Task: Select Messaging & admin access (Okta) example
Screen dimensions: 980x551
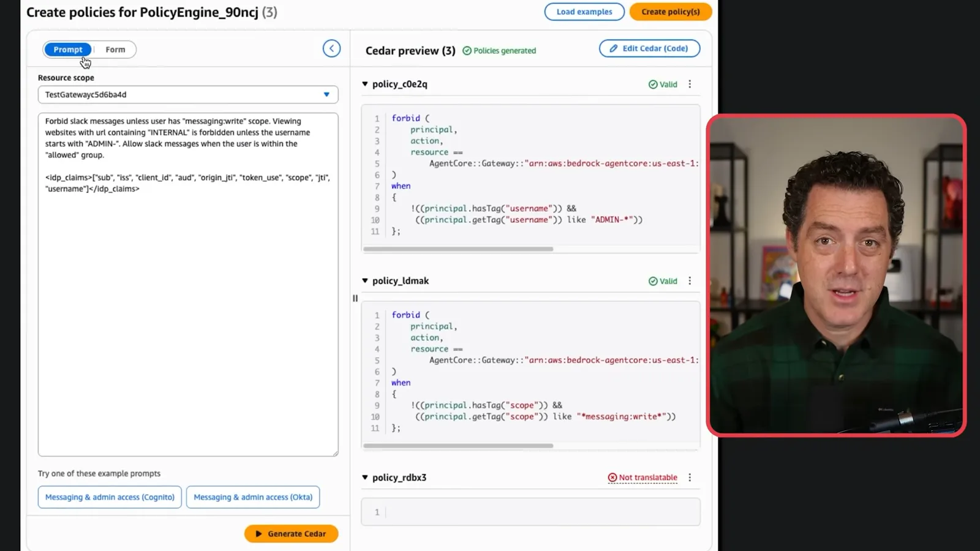Action: (x=253, y=497)
